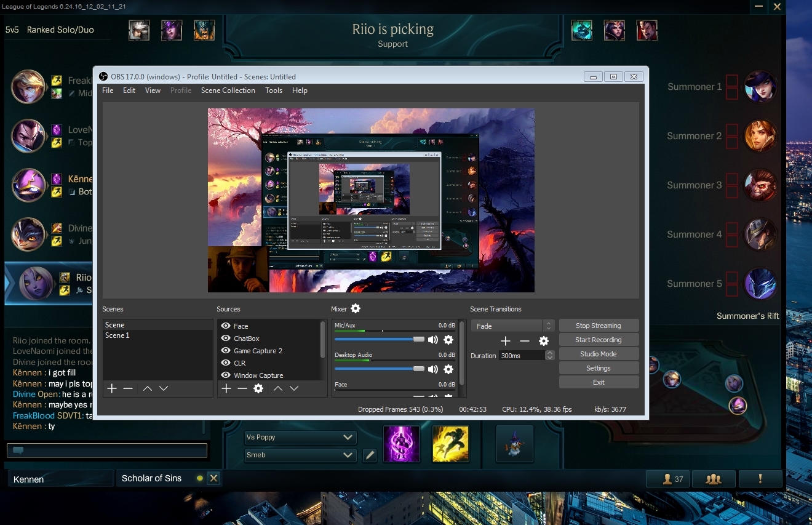Click the Exit button in OBS
The height and width of the screenshot is (525, 812).
tap(599, 382)
